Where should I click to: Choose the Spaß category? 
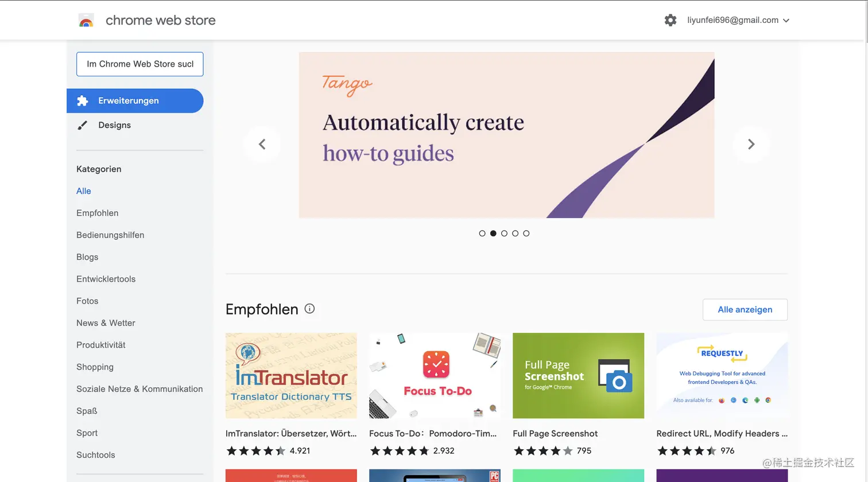point(87,411)
